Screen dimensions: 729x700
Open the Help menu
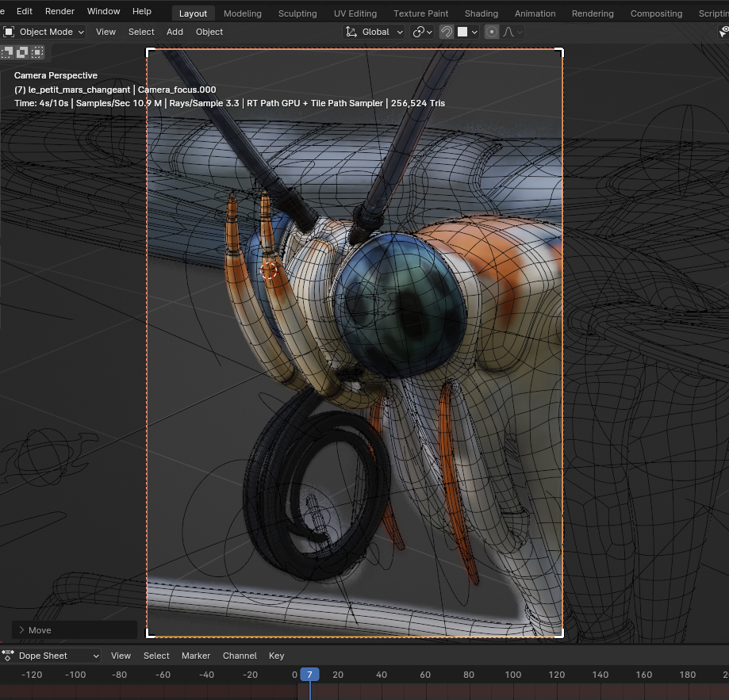pyautogui.click(x=142, y=11)
